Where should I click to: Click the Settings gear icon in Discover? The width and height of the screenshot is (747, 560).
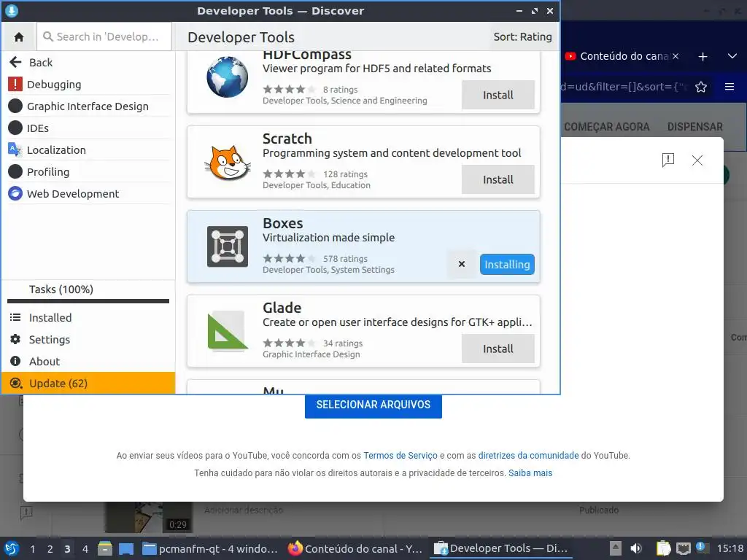[x=15, y=339]
